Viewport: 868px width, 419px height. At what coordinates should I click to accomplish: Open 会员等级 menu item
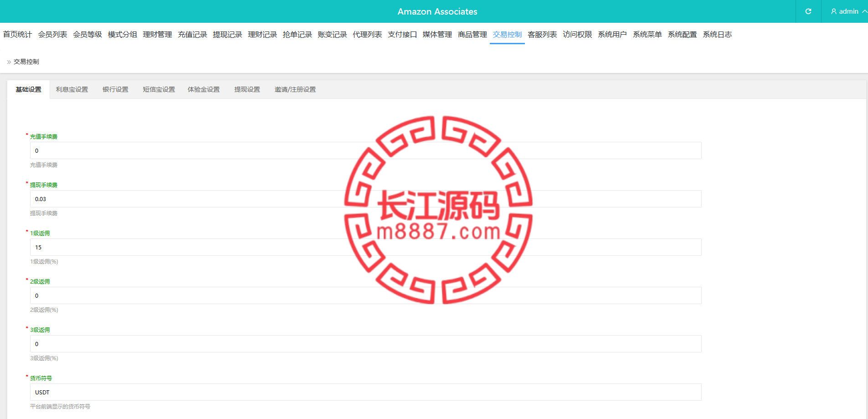pos(87,35)
